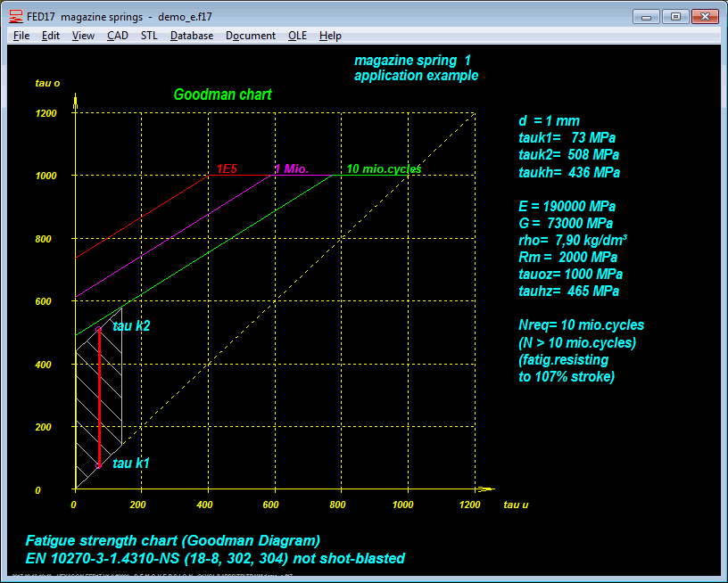Open the Edit menu
Image resolution: width=728 pixels, height=583 pixels.
coord(51,36)
